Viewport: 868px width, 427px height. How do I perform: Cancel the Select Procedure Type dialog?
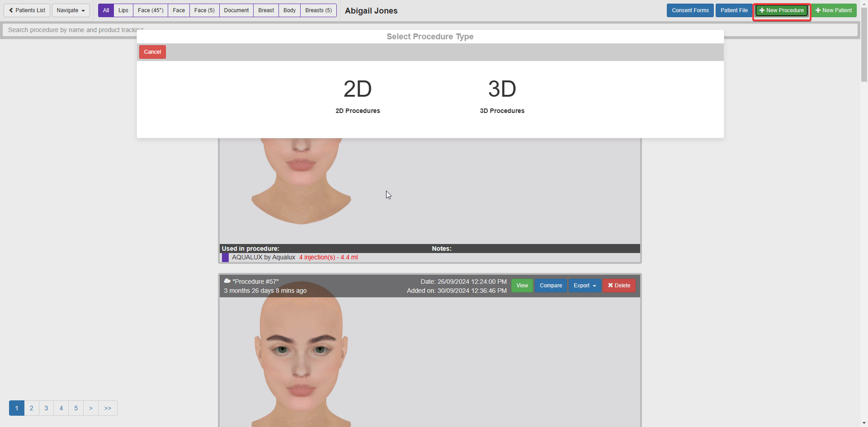pos(152,52)
